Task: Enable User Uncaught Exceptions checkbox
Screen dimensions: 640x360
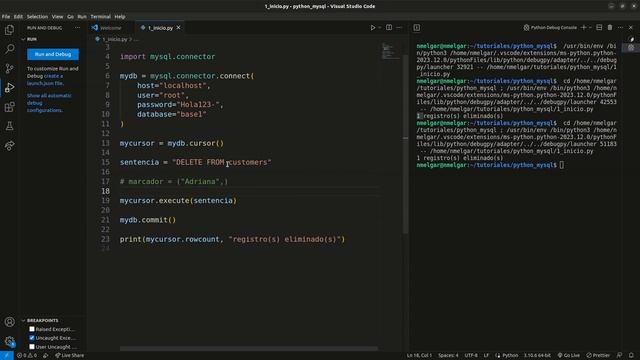Action: coord(32,347)
